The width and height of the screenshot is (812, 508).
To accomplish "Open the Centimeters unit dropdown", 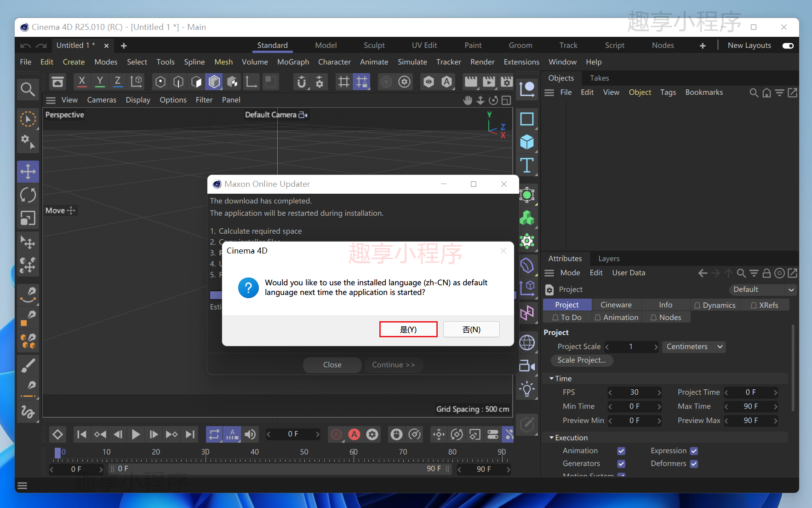I will pyautogui.click(x=694, y=347).
